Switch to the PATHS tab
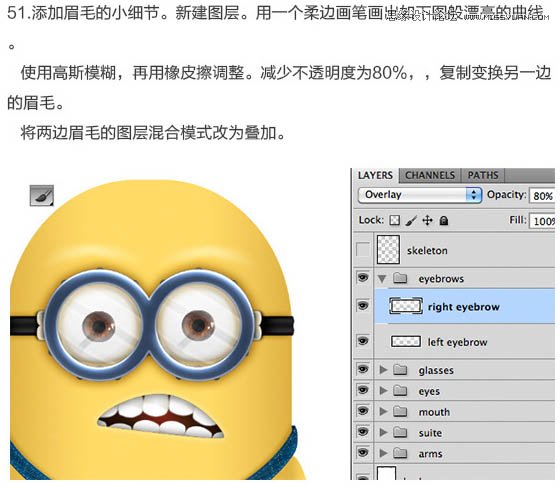Screen dimensions: 560x491 coord(483,175)
